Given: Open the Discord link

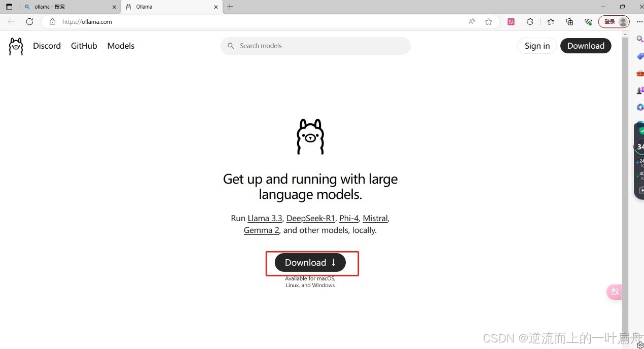Looking at the screenshot, I should click(x=47, y=46).
